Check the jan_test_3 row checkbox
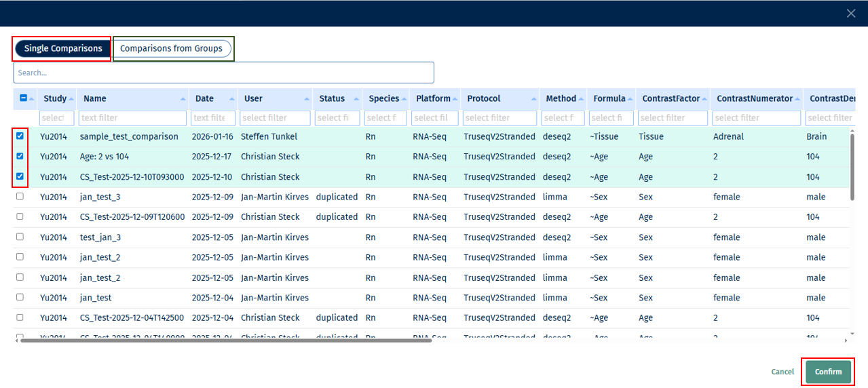This screenshot has height=388, width=868. 20,197
